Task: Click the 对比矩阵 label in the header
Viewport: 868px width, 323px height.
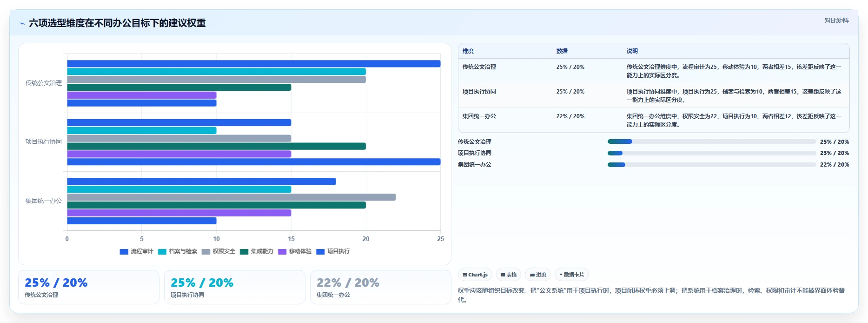Action: [x=836, y=20]
